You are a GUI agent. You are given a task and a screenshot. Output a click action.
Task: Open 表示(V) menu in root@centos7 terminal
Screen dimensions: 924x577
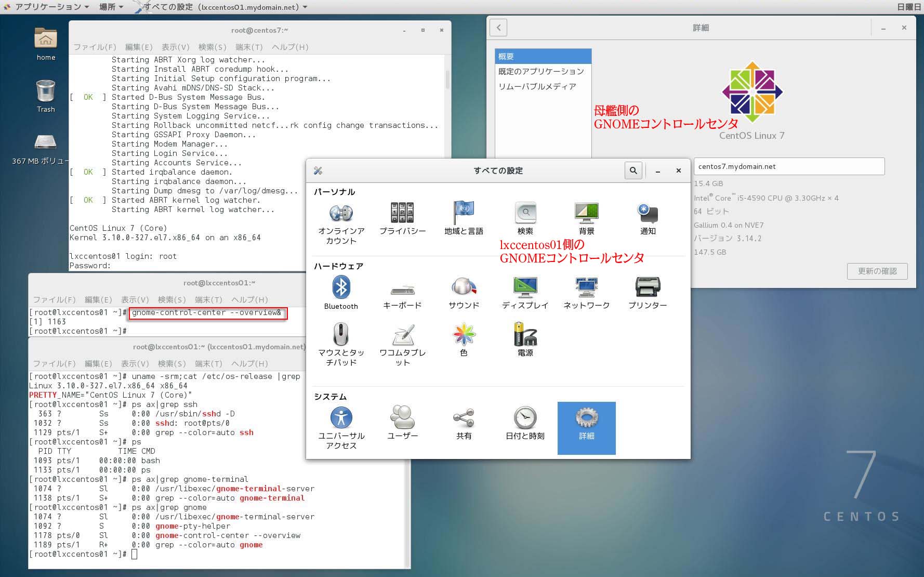(176, 47)
